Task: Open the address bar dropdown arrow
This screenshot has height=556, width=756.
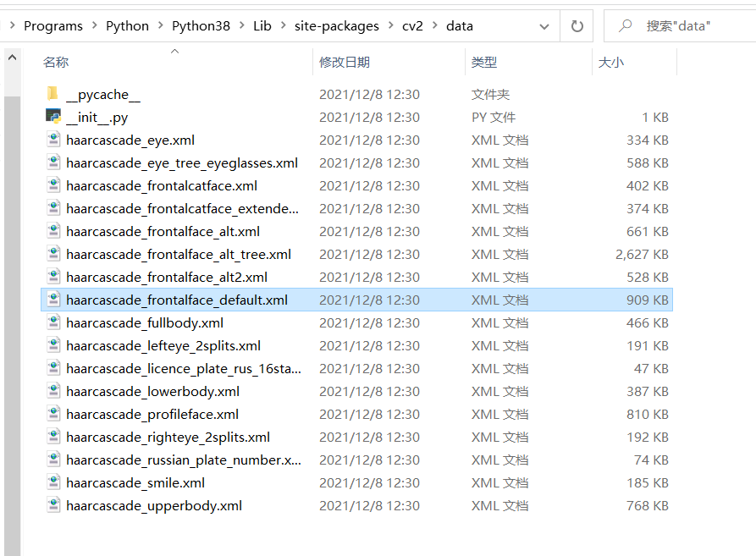Action: pos(544,25)
